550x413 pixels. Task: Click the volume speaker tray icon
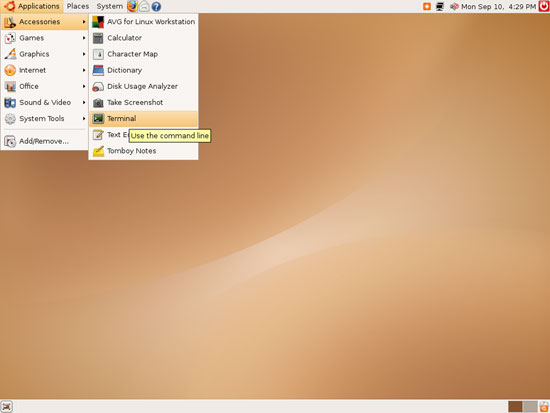[454, 6]
